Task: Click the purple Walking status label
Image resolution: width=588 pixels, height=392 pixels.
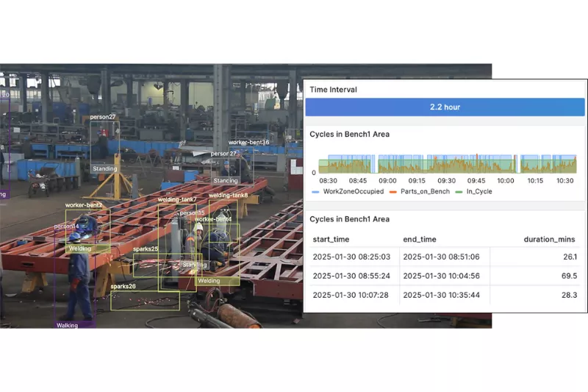Action: click(67, 324)
